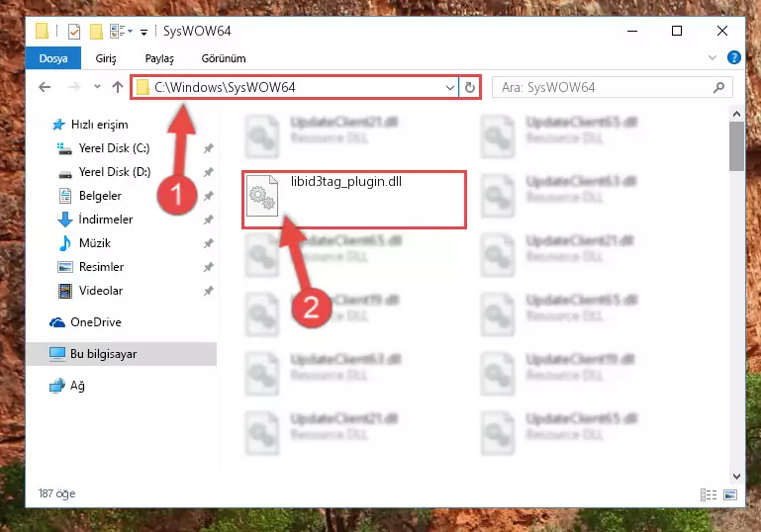Viewport: 761px width, 532px height.
Task: Open the Paylaş ribbon tab
Action: point(159,58)
